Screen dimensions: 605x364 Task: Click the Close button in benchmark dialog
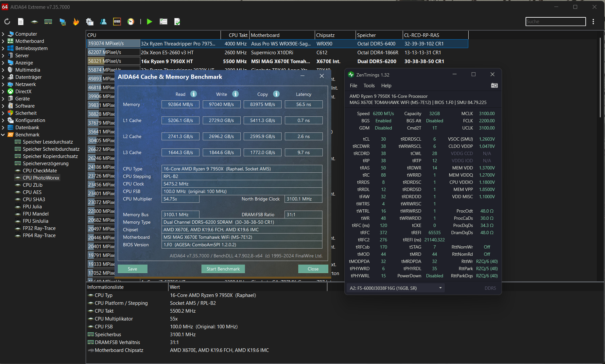(313, 269)
